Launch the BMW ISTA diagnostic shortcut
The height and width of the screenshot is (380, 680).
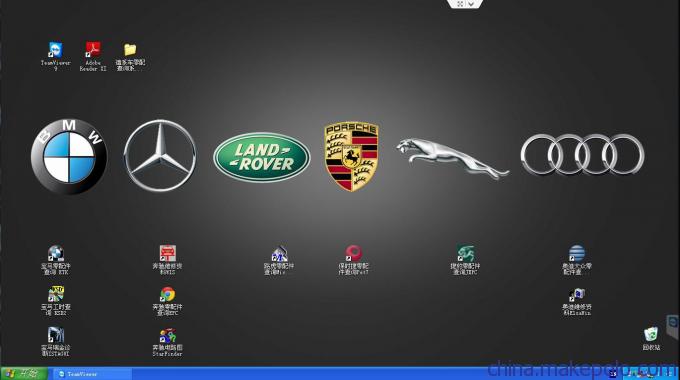click(x=56, y=341)
